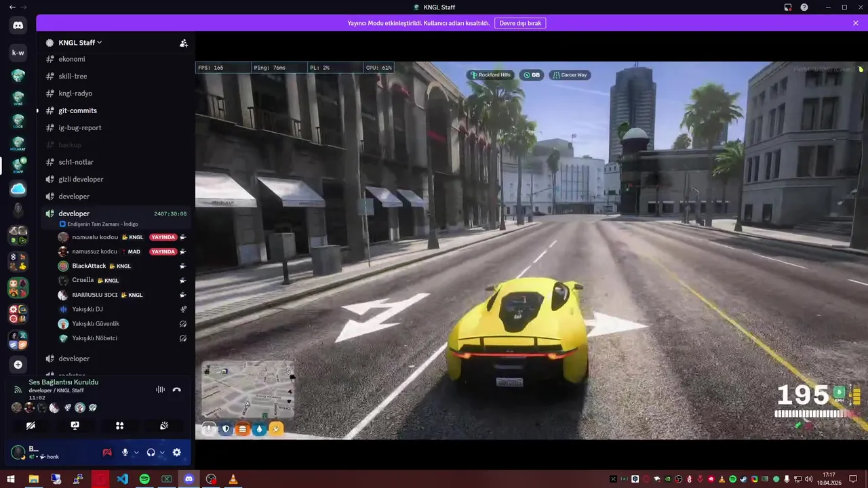
Task: Select user BlackAttack in voice channel
Action: pos(122,266)
